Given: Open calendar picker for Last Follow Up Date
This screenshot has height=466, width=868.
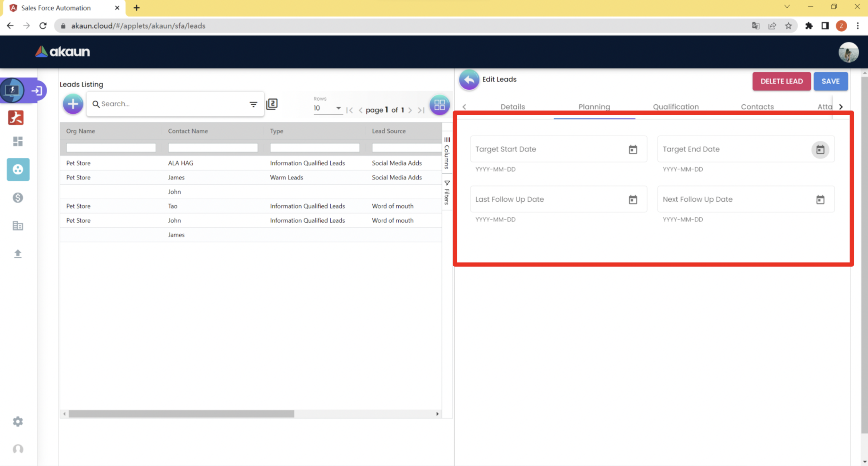Looking at the screenshot, I should point(633,200).
